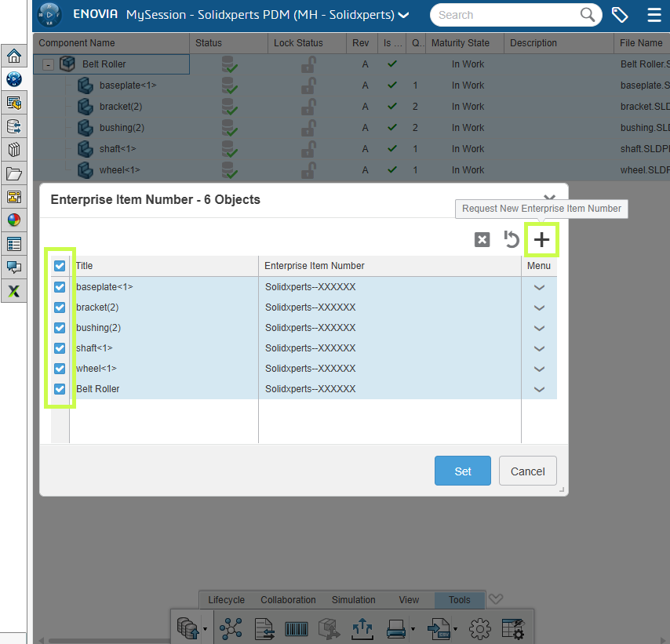Viewport: 670px width, 644px height.
Task: Click the Request New Enterprise Item Number plus icon
Action: coord(541,240)
